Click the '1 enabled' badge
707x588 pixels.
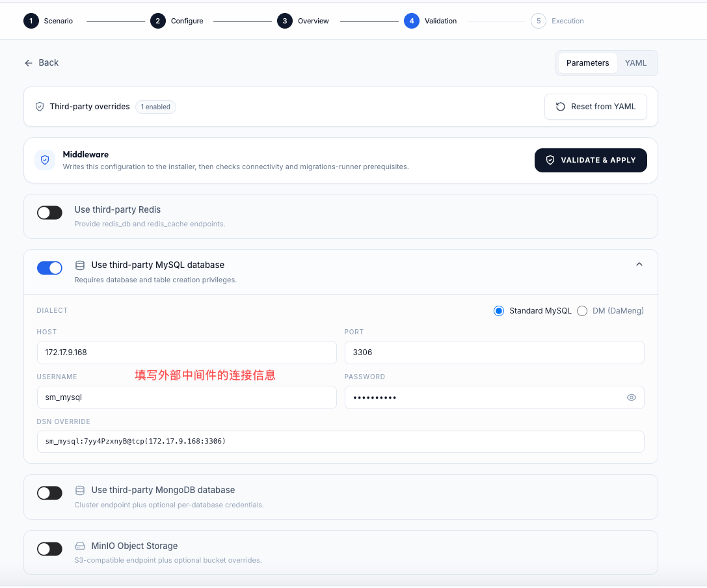point(155,107)
